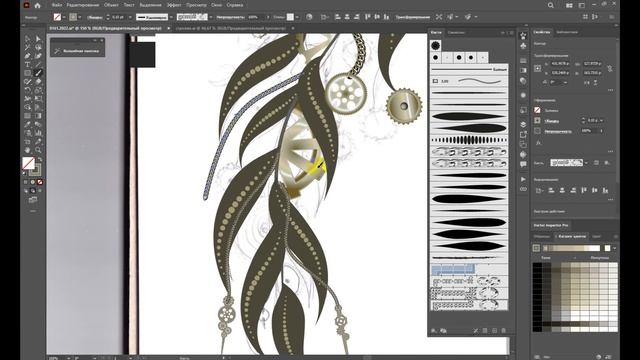The image size is (640, 360).
Task: Click new brush icon in Brushes panel
Action: [x=494, y=331]
